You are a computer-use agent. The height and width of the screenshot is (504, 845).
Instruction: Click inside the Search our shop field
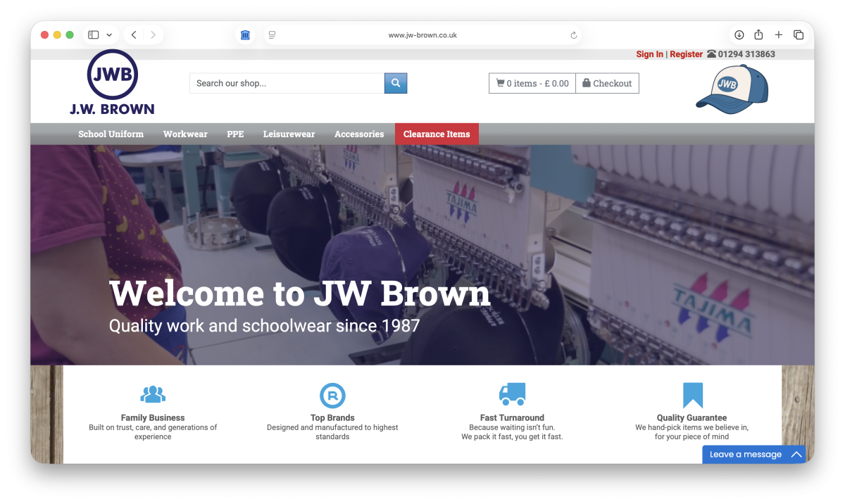click(x=282, y=82)
